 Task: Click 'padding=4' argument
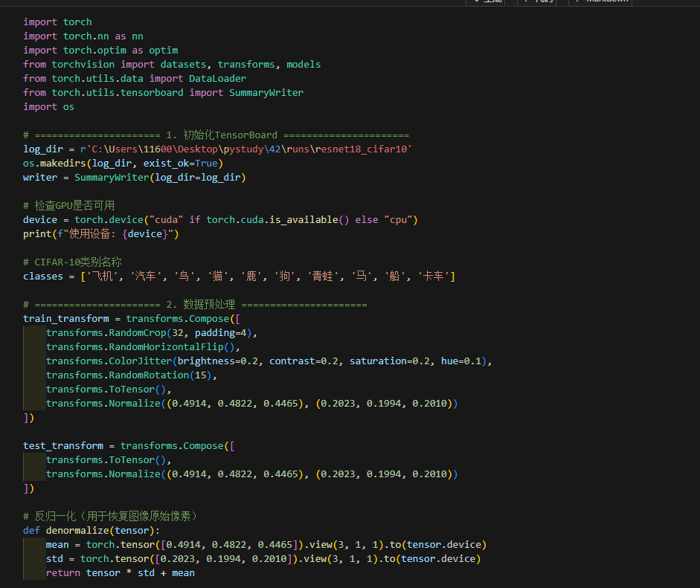coord(220,333)
